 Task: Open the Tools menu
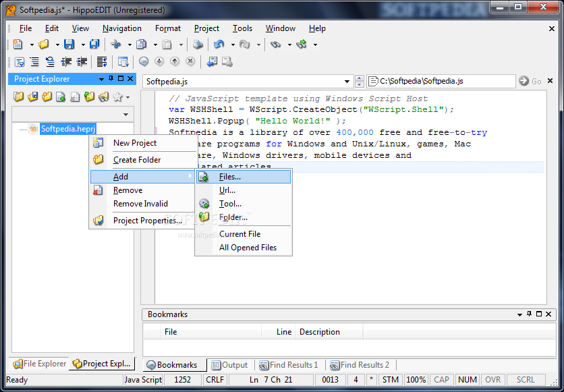(242, 28)
